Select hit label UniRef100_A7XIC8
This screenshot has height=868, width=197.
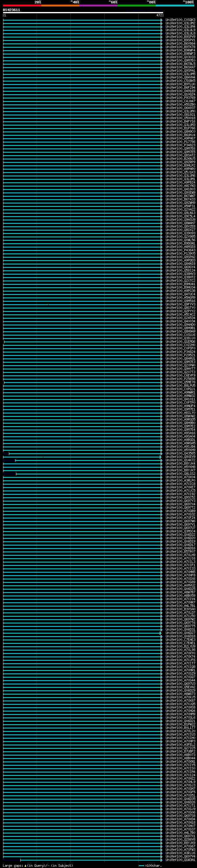click(x=180, y=484)
